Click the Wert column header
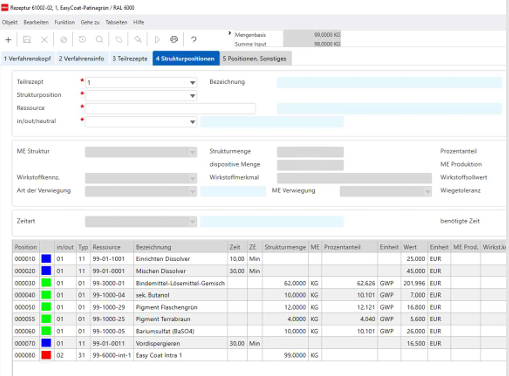This screenshot has width=509, height=376. tap(414, 247)
